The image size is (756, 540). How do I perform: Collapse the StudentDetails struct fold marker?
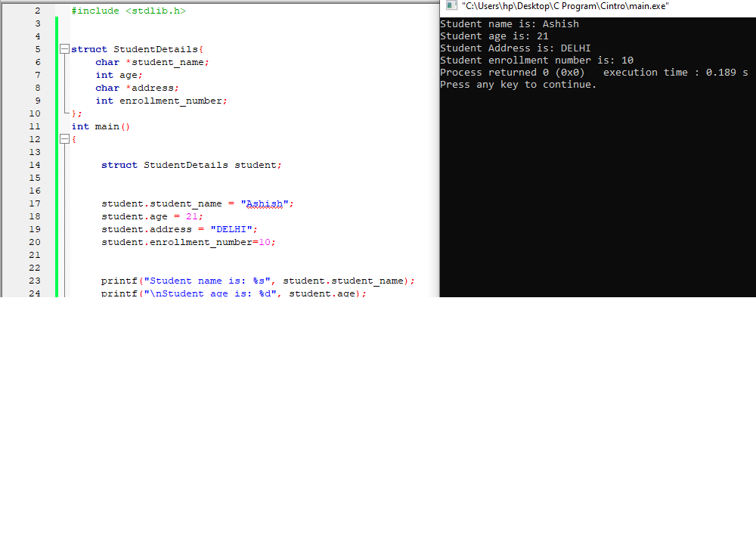pyautogui.click(x=64, y=48)
